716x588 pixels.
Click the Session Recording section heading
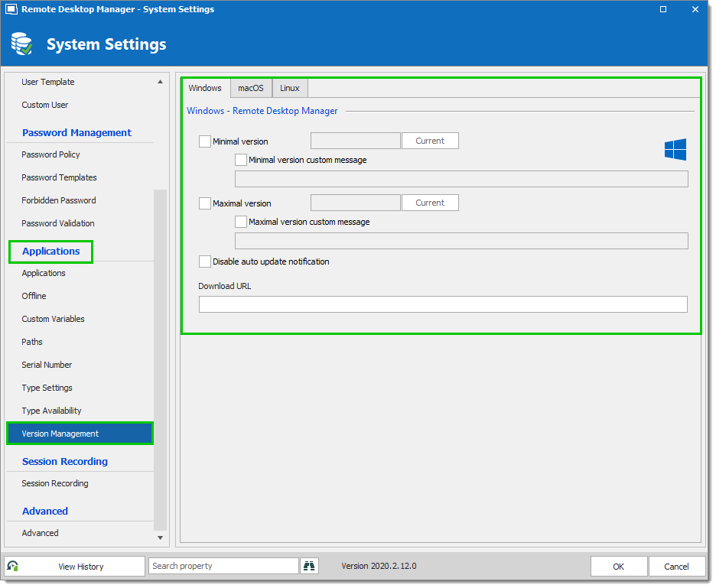point(65,461)
